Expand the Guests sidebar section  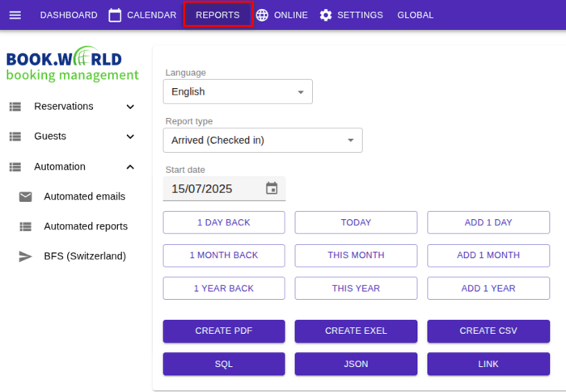coord(72,137)
